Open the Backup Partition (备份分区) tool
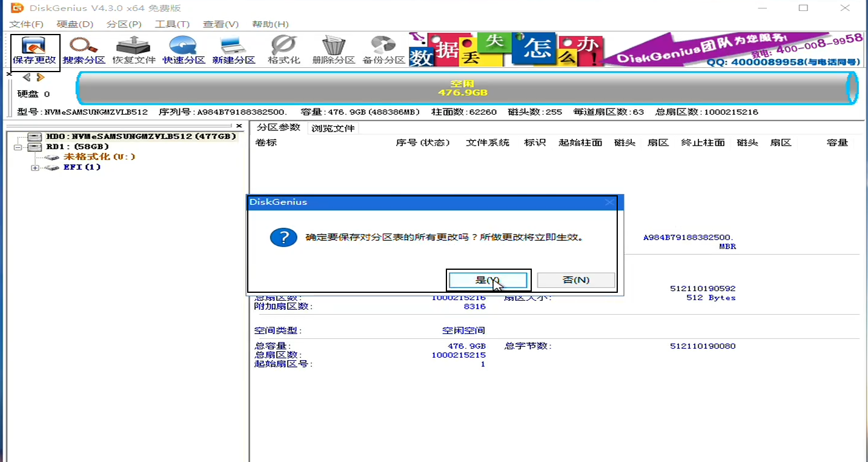This screenshot has height=462, width=868. [383, 52]
